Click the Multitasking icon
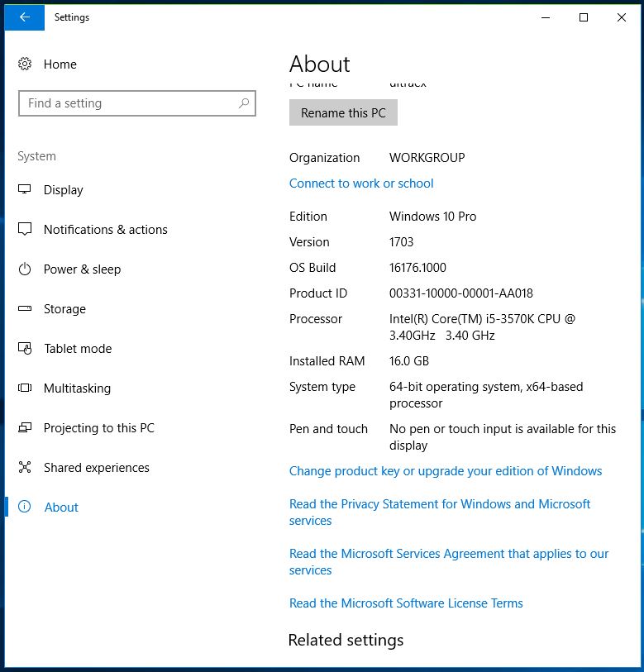Screen dimensions: 644x672 pyautogui.click(x=25, y=388)
